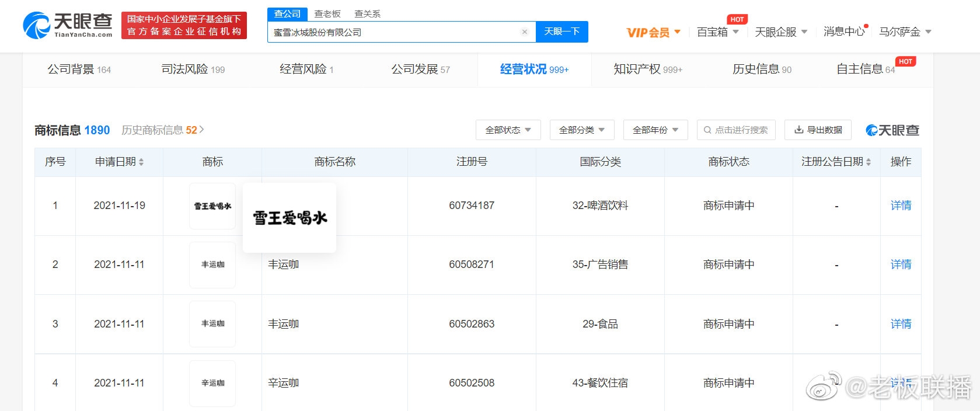Viewport: 980px width, 411px height.
Task: Click the 天眼一下 search button
Action: coord(562,32)
